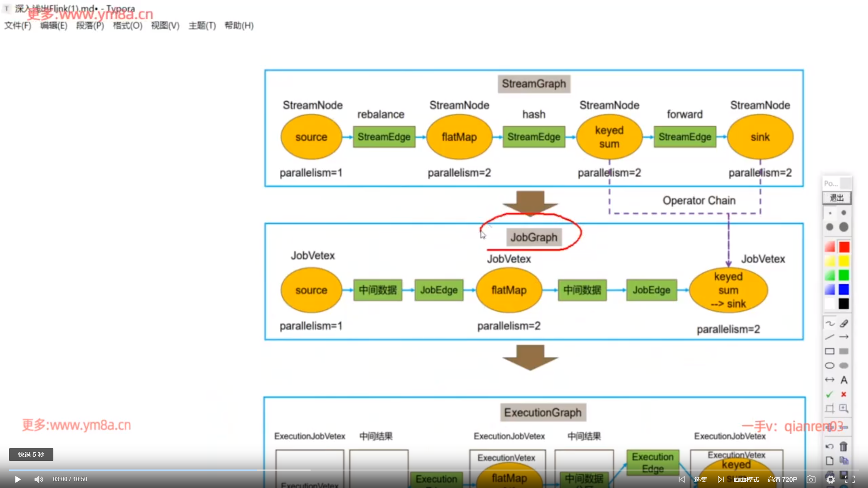Take a video screenshot with the camera icon
Viewport: 868px width, 488px height.
(811, 479)
